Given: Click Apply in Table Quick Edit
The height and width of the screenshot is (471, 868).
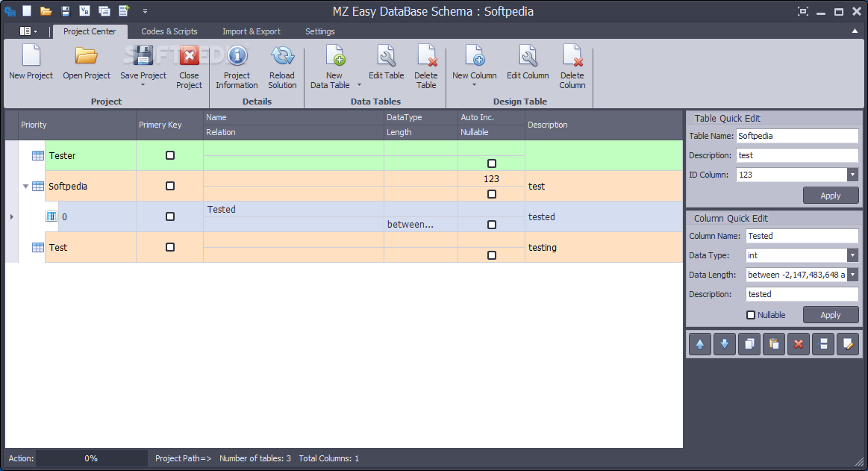Looking at the screenshot, I should pyautogui.click(x=831, y=196).
